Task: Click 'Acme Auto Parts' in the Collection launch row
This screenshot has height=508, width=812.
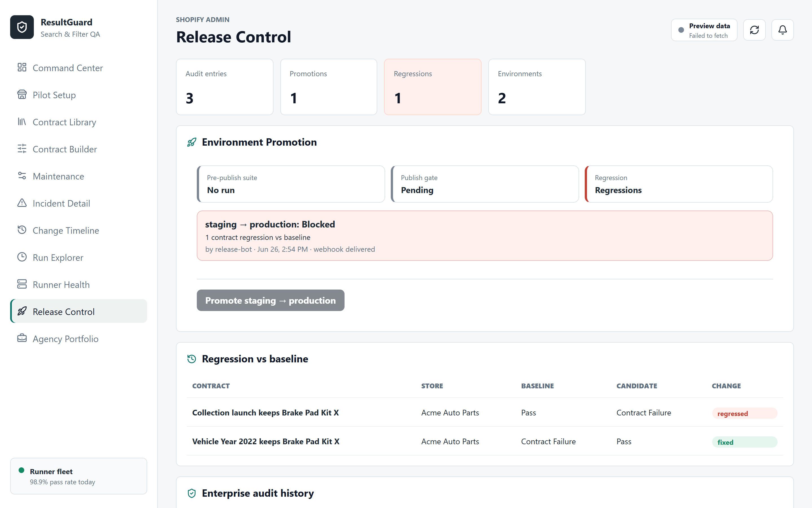Action: (x=450, y=413)
